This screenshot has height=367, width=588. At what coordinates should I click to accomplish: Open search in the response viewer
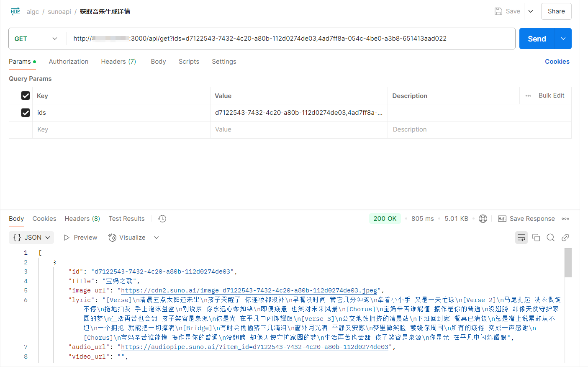(551, 238)
